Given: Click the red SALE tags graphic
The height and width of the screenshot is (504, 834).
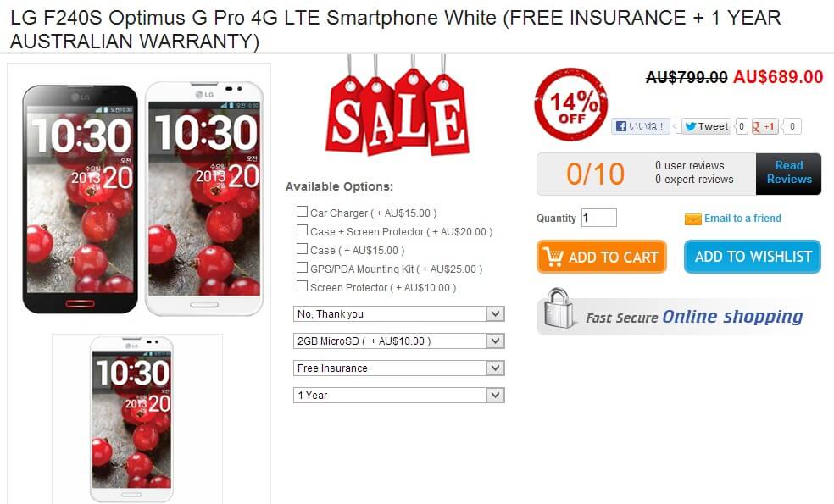Looking at the screenshot, I should pyautogui.click(x=397, y=107).
